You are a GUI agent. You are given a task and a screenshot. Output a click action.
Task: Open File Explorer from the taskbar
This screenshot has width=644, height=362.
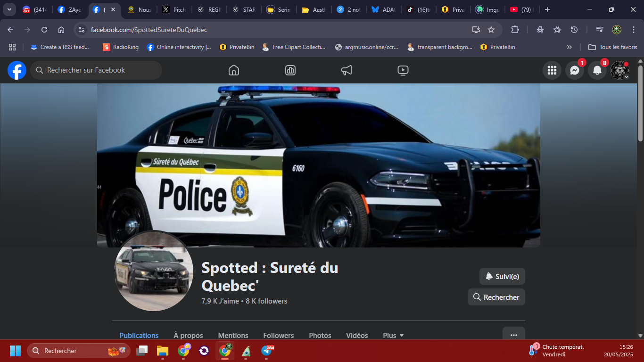pyautogui.click(x=163, y=351)
